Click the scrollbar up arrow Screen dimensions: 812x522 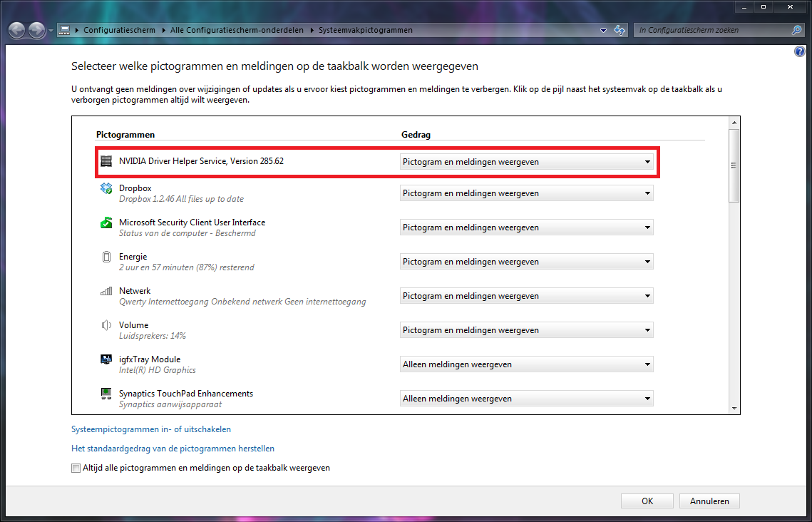pyautogui.click(x=734, y=123)
